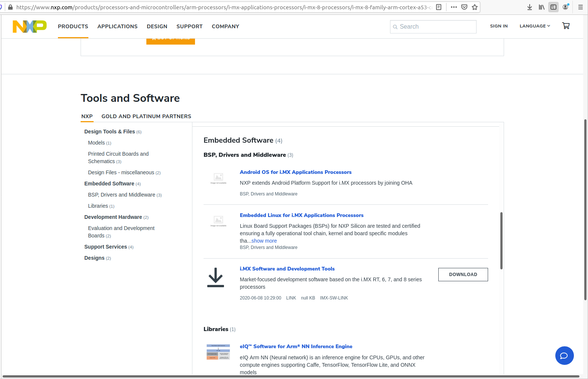Select Printed Circuit Boards and Schematics
Image resolution: width=588 pixels, height=379 pixels.
pos(118,158)
